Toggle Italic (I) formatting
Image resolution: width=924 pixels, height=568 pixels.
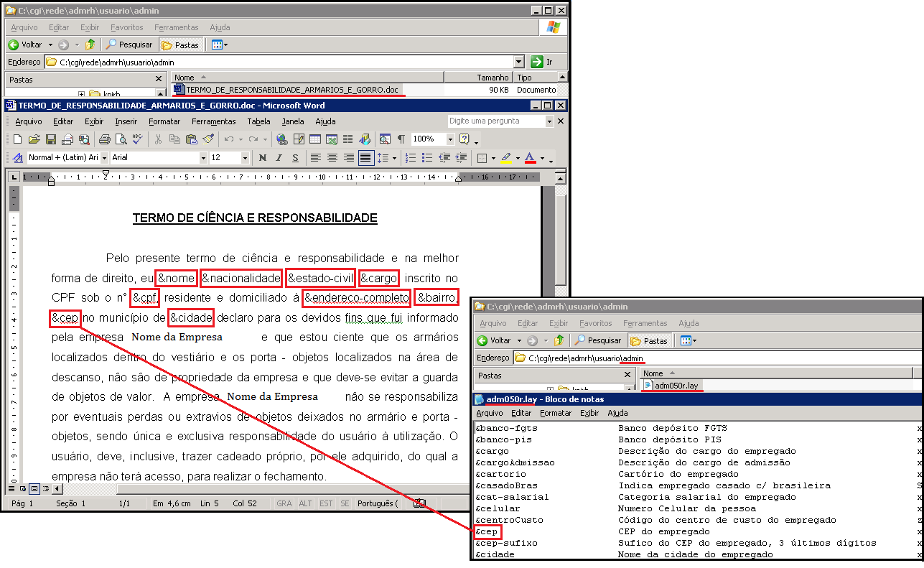[279, 157]
